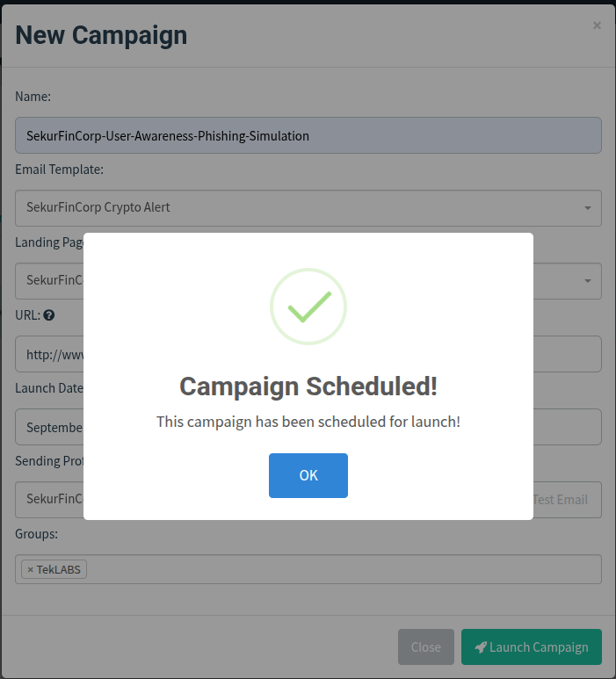Viewport: 616px width, 679px height.
Task: Click the green success checkmark icon
Action: 308,306
